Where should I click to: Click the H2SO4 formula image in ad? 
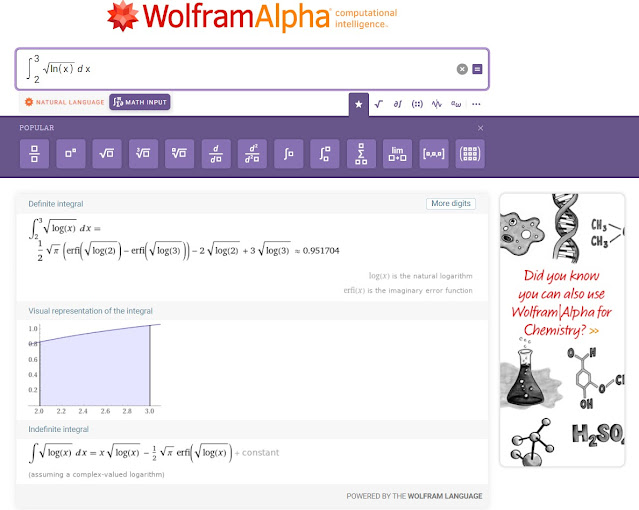598,435
